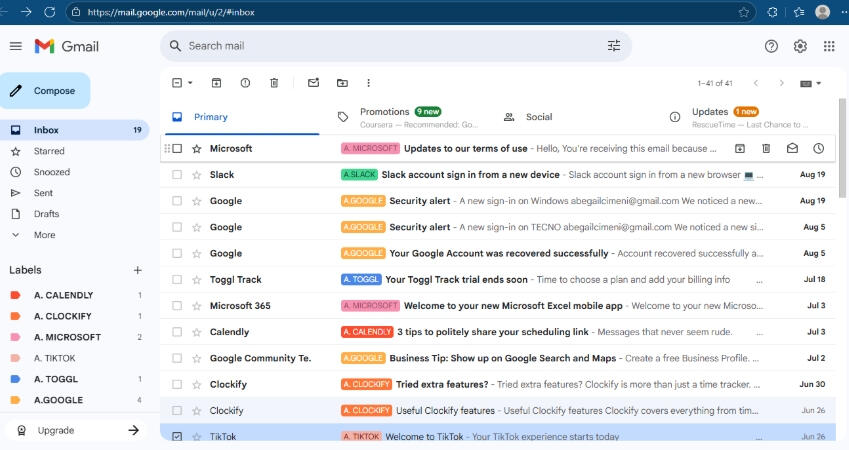Click the Search mail field
The image size is (849, 450).
coord(395,46)
